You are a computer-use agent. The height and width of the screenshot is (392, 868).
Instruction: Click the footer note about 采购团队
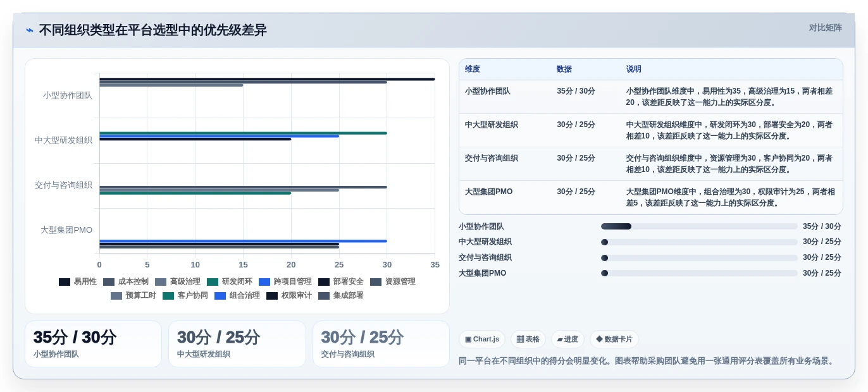tap(647, 361)
